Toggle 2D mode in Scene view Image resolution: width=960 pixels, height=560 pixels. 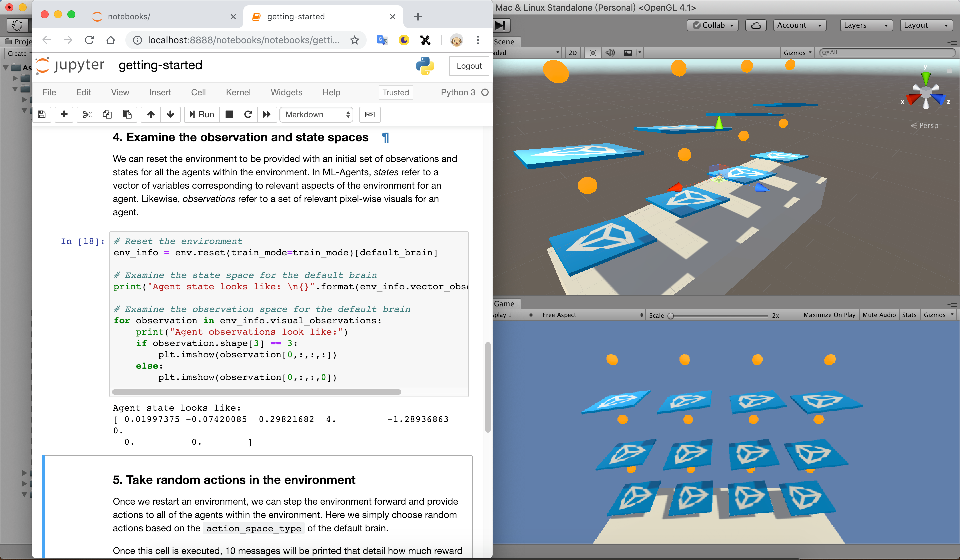point(573,53)
